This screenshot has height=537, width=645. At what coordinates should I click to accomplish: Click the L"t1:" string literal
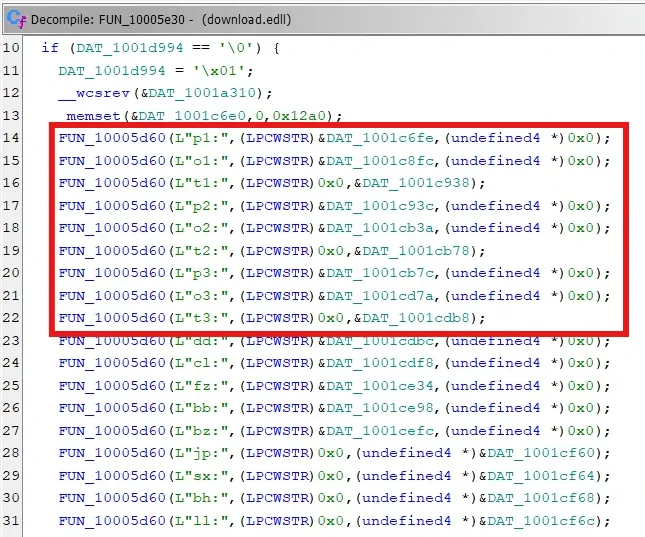point(202,183)
